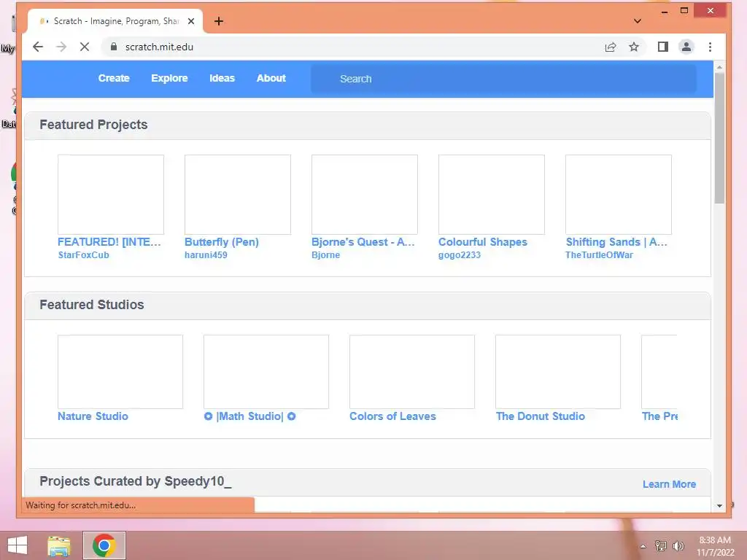Open the Ideas menu item

click(222, 78)
